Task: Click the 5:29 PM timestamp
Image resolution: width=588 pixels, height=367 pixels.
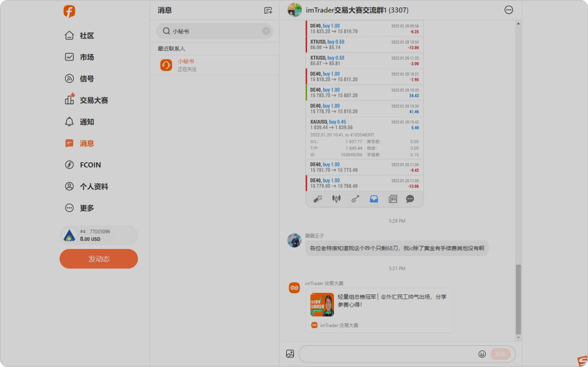Action: coord(397,221)
